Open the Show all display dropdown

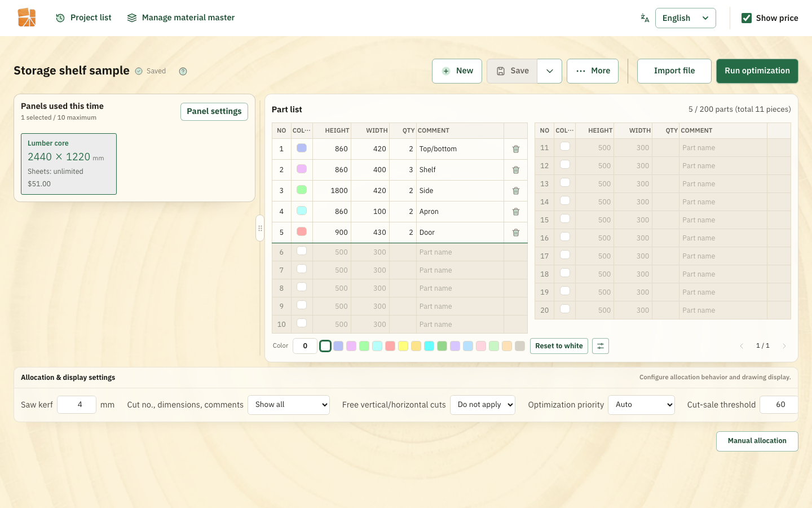(289, 405)
